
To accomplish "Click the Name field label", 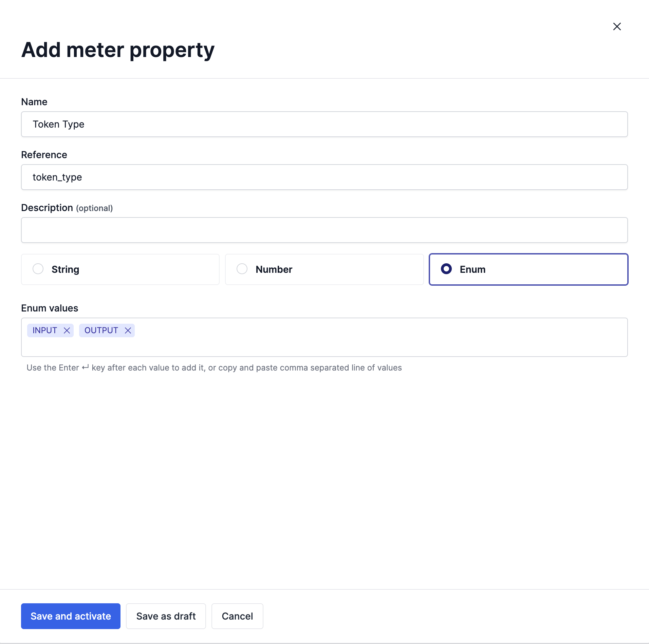I will tap(34, 102).
